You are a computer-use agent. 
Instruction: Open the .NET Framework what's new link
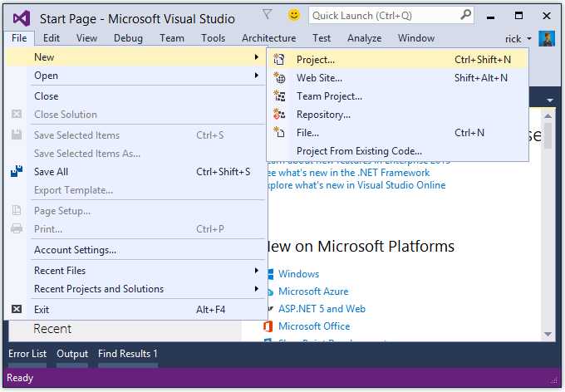349,173
